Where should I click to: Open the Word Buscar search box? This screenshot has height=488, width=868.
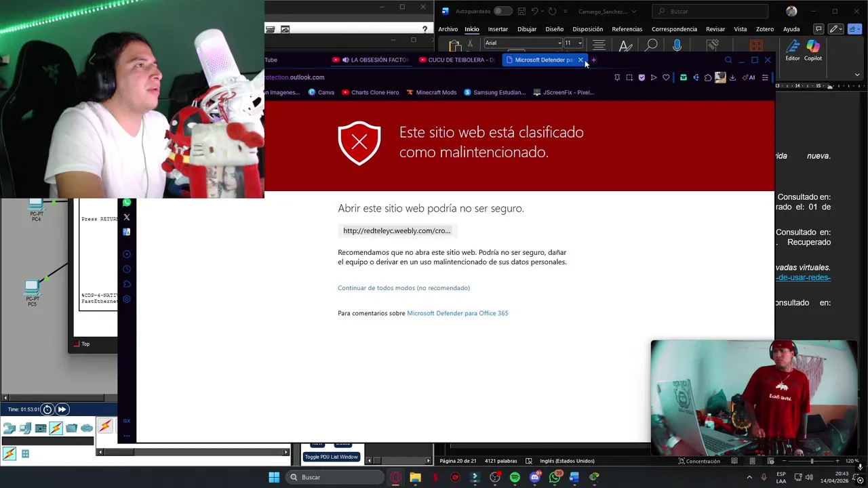pyautogui.click(x=710, y=11)
